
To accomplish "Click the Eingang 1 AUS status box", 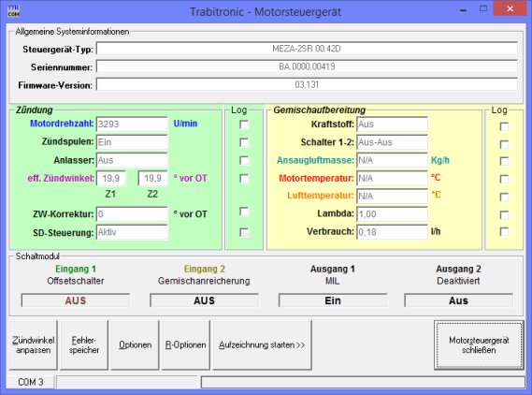I will pyautogui.click(x=76, y=300).
